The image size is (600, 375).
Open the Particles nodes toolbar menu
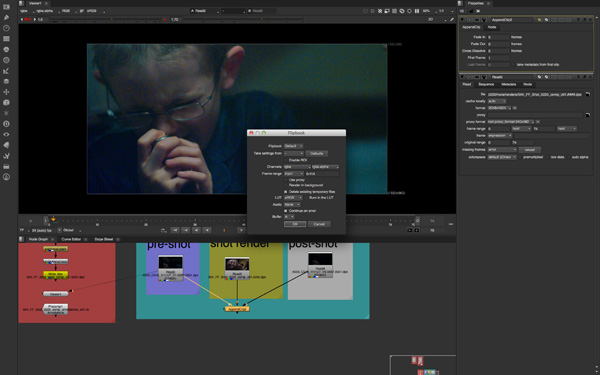[6, 113]
